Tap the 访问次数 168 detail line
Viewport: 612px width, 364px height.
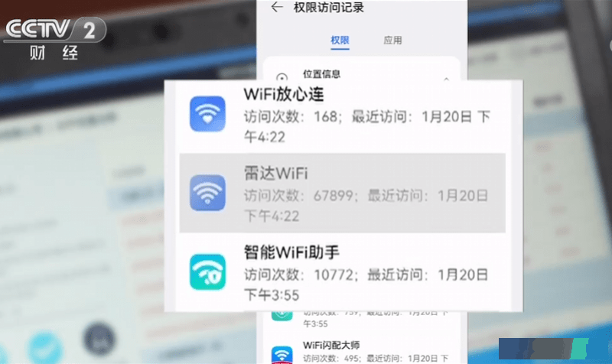click(x=367, y=127)
